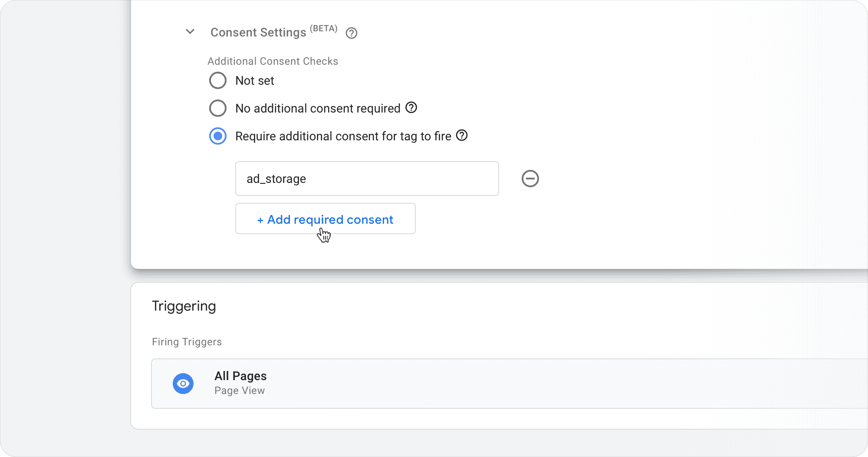The height and width of the screenshot is (457, 868).
Task: Select the 'Not set' radio button
Action: (x=218, y=80)
